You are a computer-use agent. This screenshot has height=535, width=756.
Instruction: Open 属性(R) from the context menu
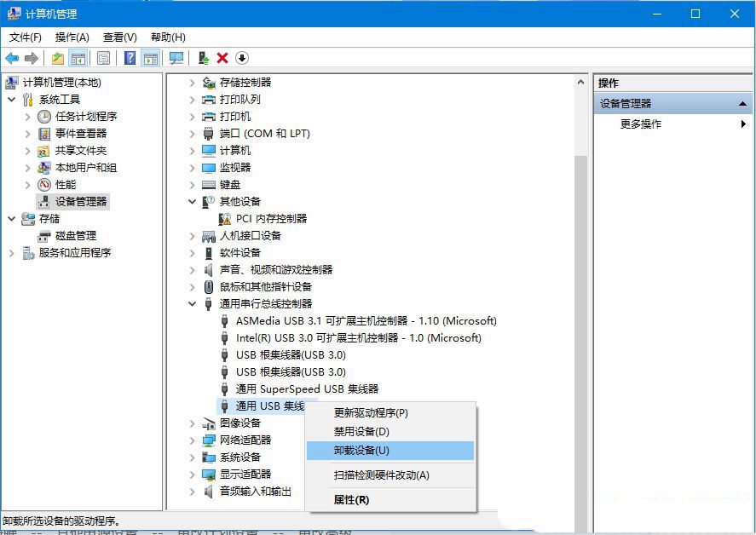point(390,500)
